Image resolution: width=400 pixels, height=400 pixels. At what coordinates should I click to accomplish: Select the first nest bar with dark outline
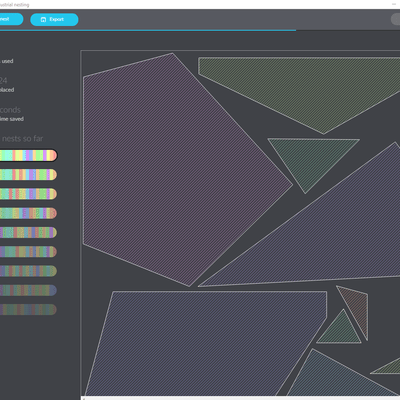coord(28,155)
